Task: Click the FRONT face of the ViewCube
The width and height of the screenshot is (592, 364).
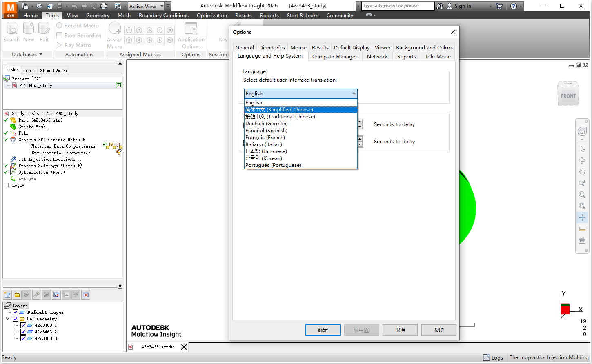Action: click(568, 96)
